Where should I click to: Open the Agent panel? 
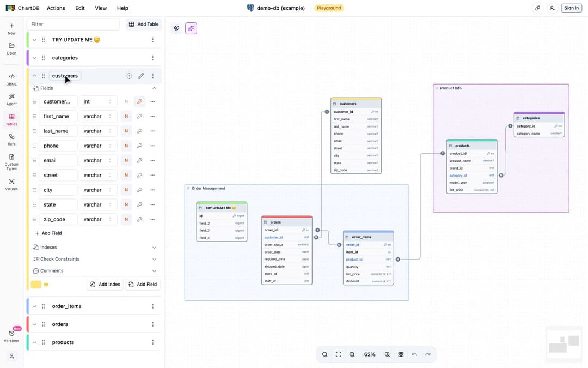(11, 100)
